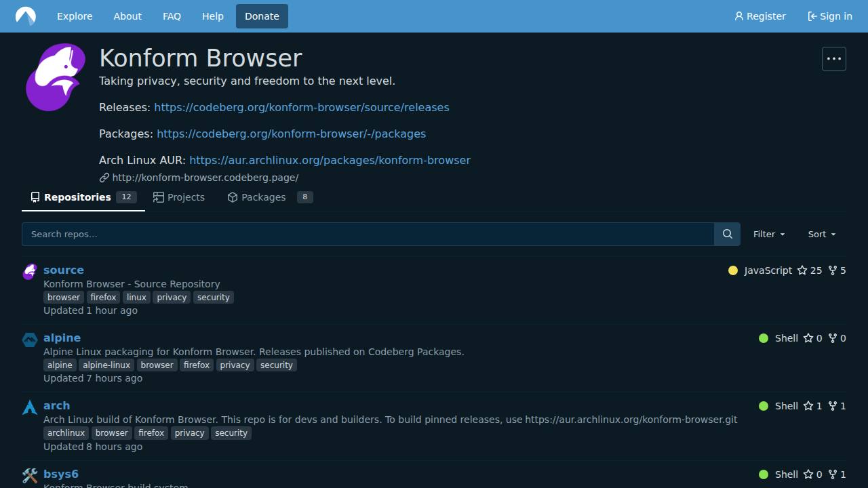Image resolution: width=868 pixels, height=488 pixels.
Task: View forks of the alpine repository
Action: pyautogui.click(x=837, y=338)
